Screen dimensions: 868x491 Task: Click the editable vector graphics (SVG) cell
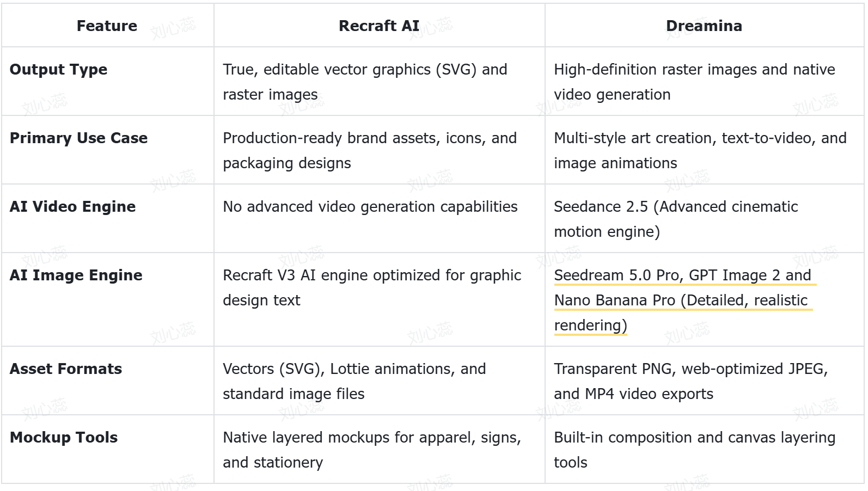(x=380, y=81)
